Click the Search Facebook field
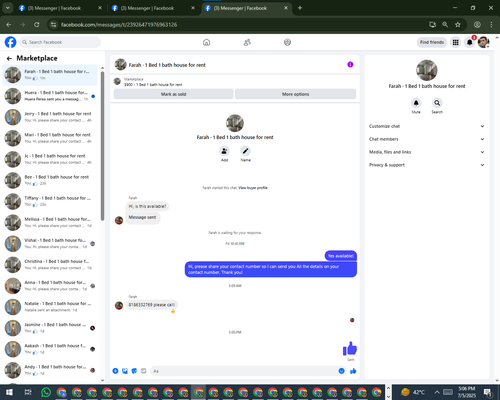 click(x=60, y=42)
